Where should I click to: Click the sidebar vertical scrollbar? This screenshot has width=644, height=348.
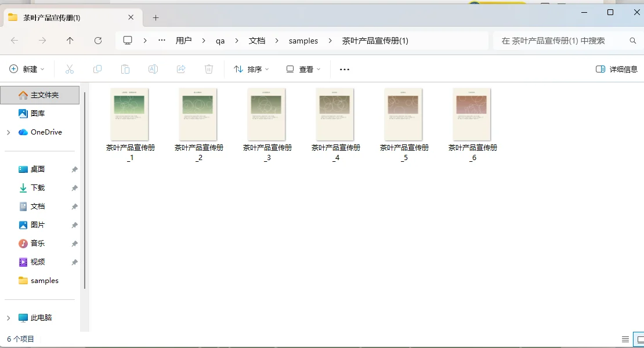click(85, 190)
